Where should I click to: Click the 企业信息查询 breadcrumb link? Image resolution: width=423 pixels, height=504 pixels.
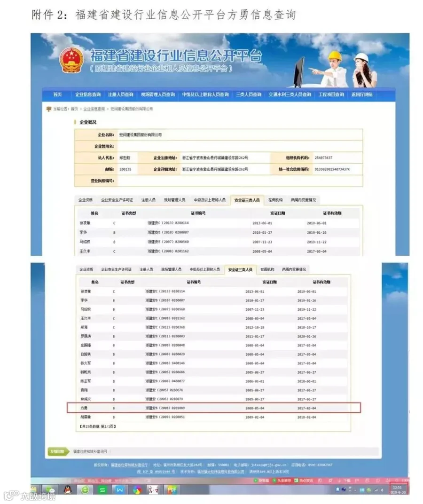click(94, 109)
